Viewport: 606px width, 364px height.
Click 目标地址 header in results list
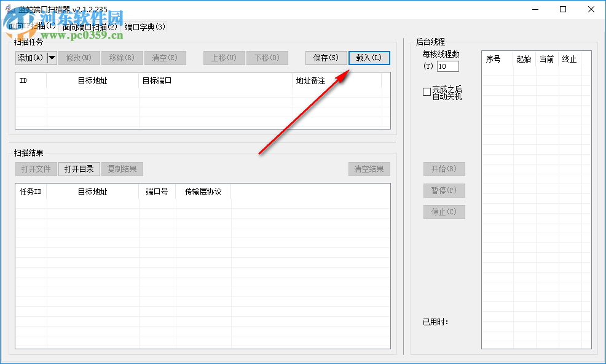(92, 192)
